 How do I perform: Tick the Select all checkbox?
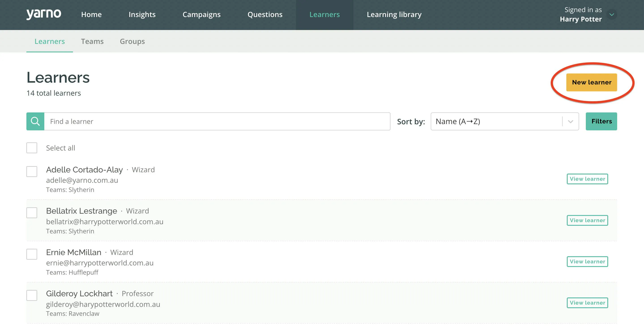pyautogui.click(x=32, y=148)
